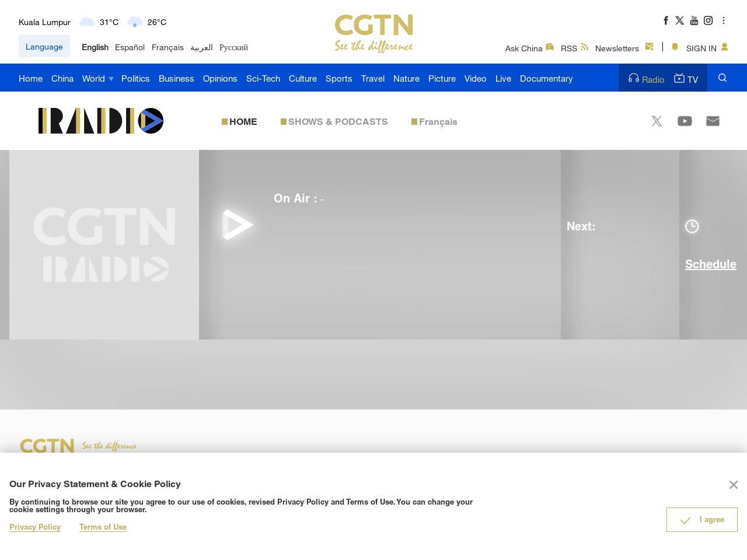Image resolution: width=747 pixels, height=560 pixels.
Task: Click the CGTN Radio logo thumbnail
Action: click(104, 244)
